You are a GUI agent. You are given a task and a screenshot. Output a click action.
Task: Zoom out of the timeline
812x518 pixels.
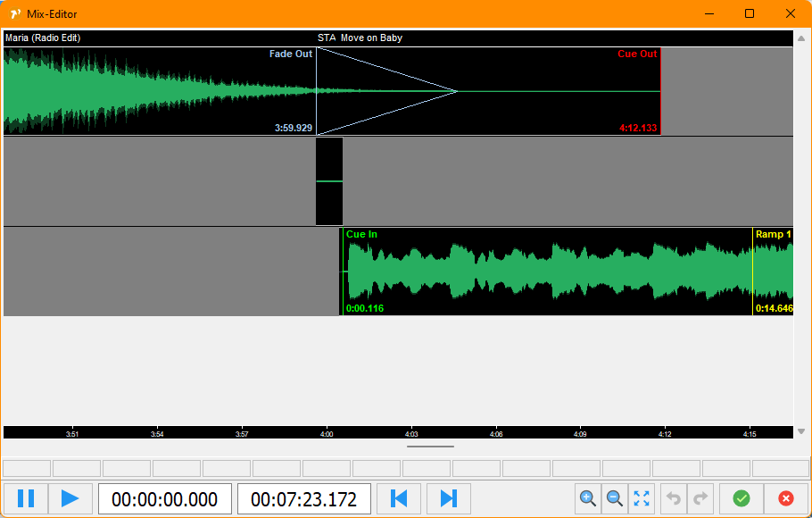(615, 499)
